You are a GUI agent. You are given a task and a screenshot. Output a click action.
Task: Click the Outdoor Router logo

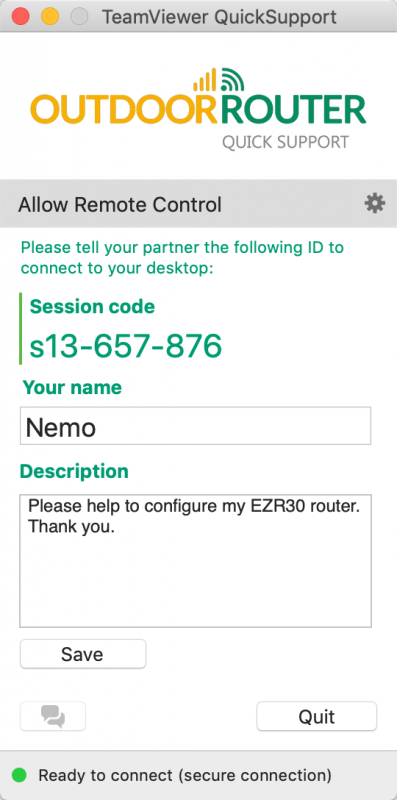(x=198, y=109)
